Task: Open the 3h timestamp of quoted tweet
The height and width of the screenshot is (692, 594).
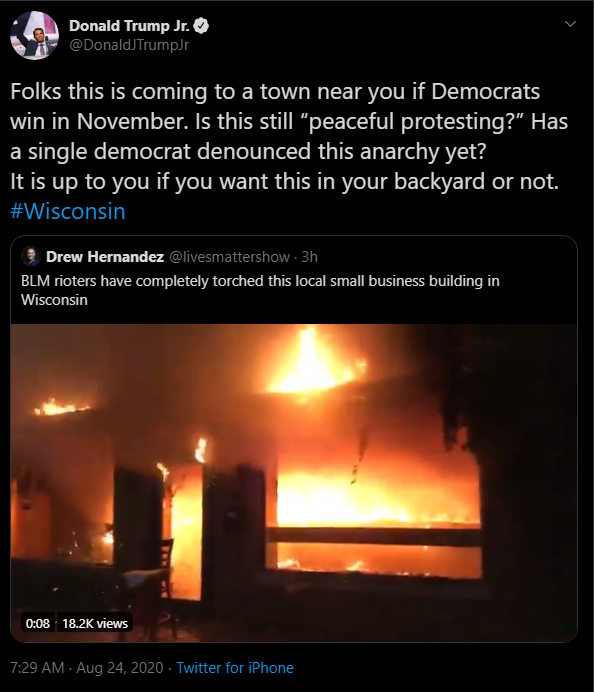Action: [x=309, y=257]
